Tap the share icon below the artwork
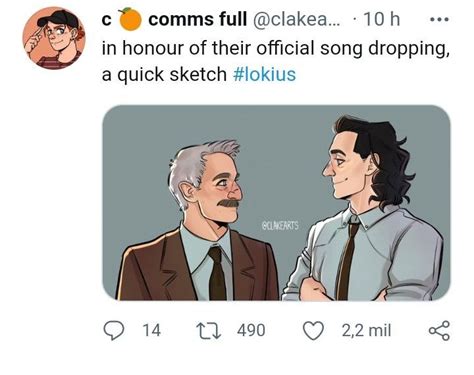 click(439, 330)
